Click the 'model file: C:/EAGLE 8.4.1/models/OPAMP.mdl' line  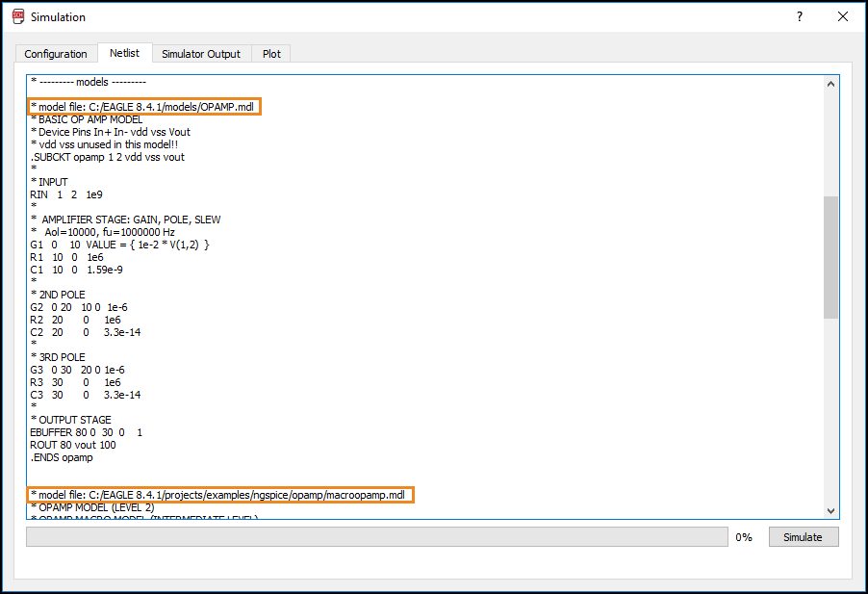[x=142, y=107]
